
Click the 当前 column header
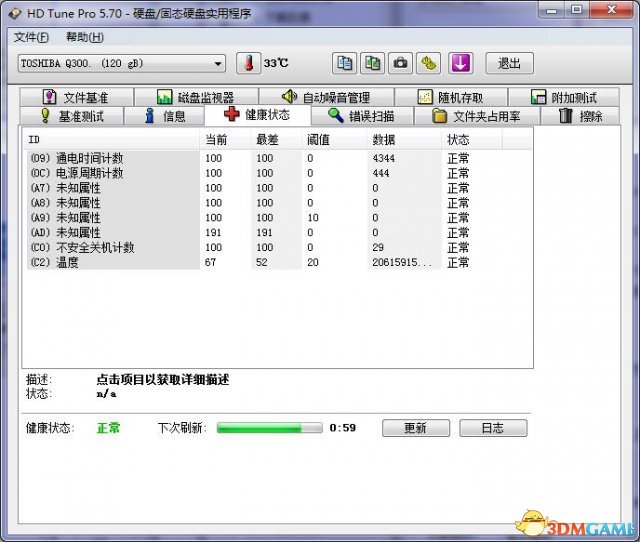[x=225, y=140]
